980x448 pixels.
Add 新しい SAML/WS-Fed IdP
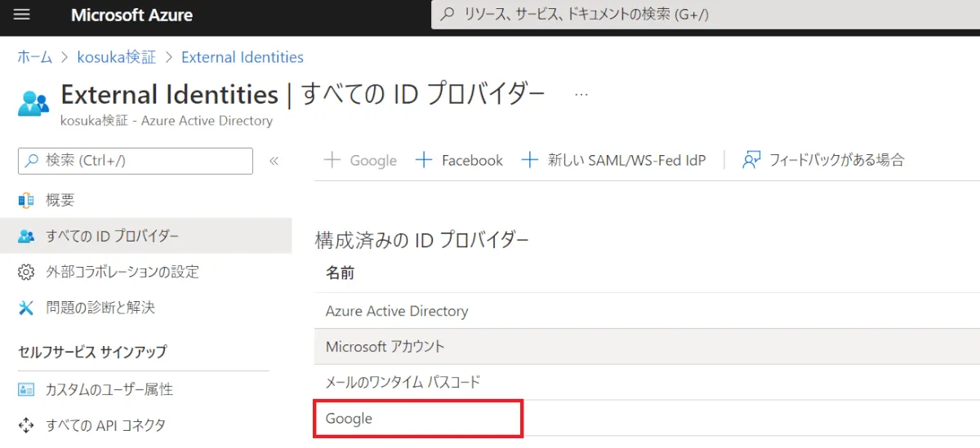614,161
